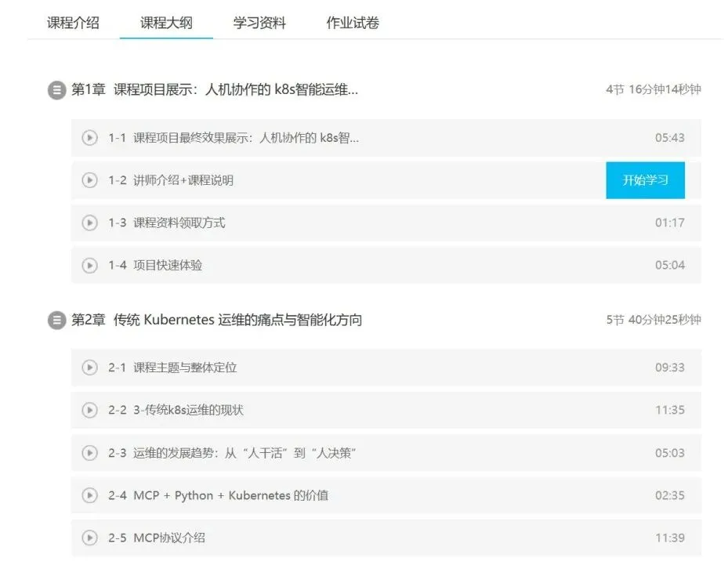Open lesson title 1-2 讲师介绍+课程说明
This screenshot has height=565, width=728.
coord(171,180)
